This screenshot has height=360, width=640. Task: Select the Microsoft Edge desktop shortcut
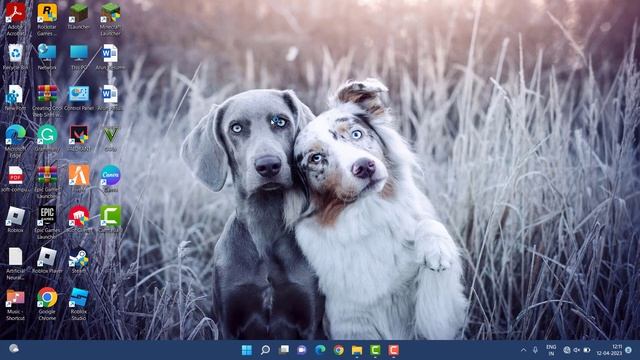click(x=16, y=141)
